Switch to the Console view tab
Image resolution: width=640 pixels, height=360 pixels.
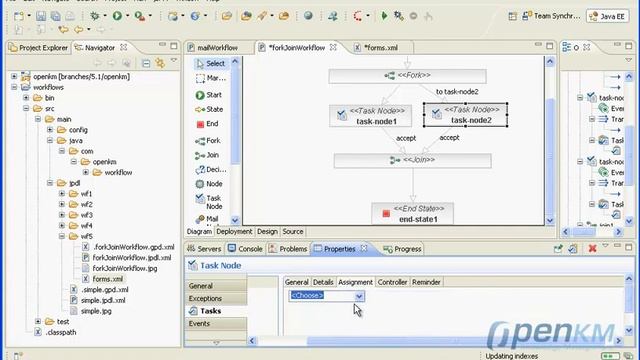pyautogui.click(x=245, y=249)
